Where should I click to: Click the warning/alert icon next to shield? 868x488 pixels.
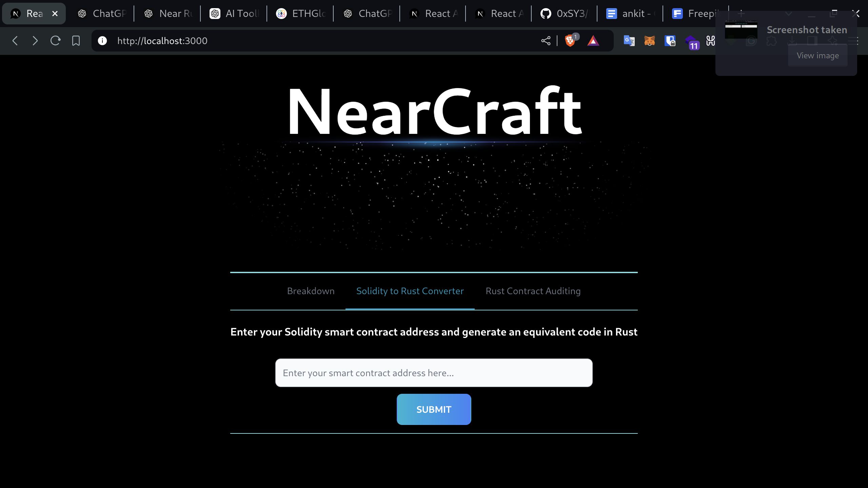click(x=593, y=41)
